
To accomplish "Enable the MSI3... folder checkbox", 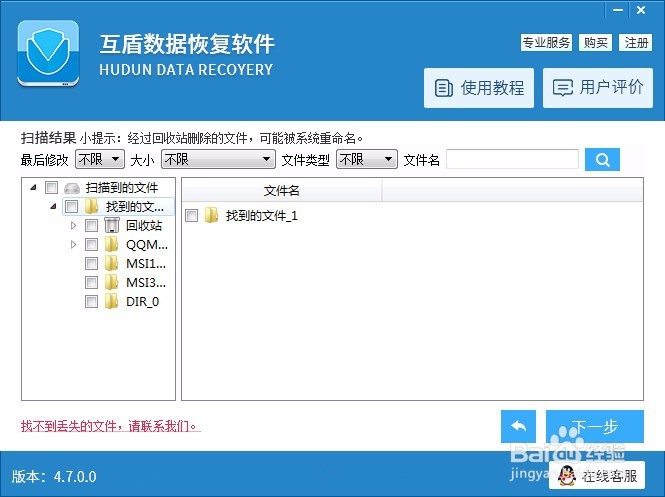I will point(91,282).
